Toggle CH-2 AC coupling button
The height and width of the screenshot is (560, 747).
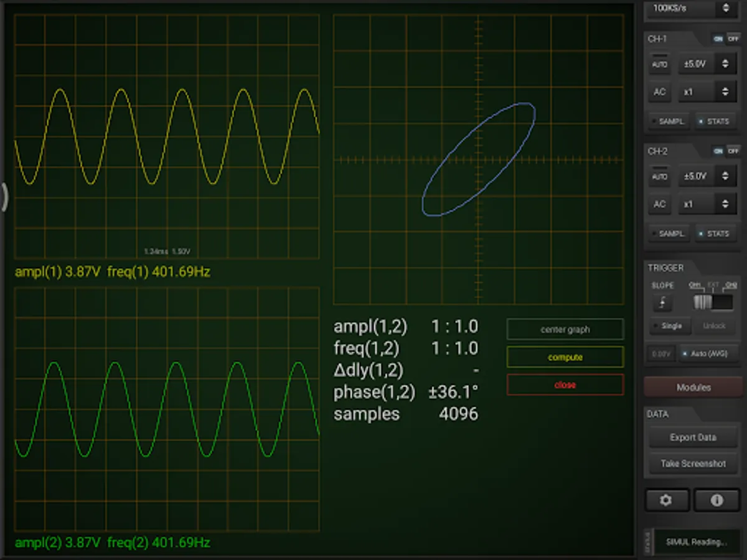click(x=659, y=204)
